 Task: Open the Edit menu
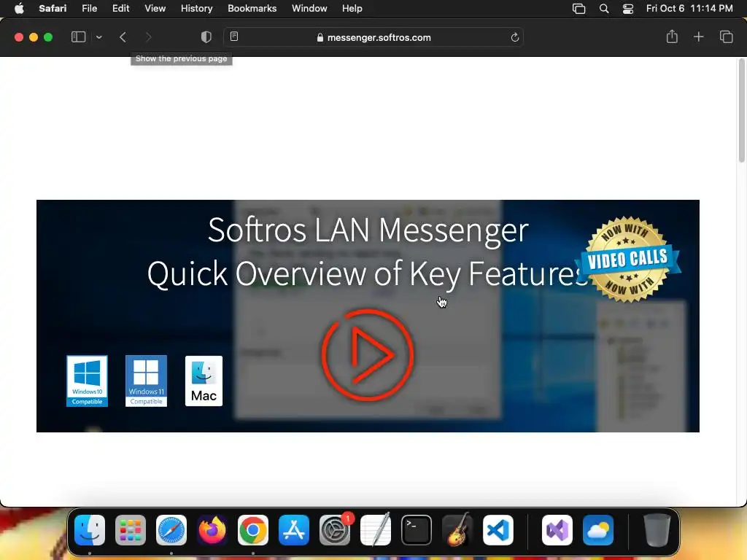120,8
